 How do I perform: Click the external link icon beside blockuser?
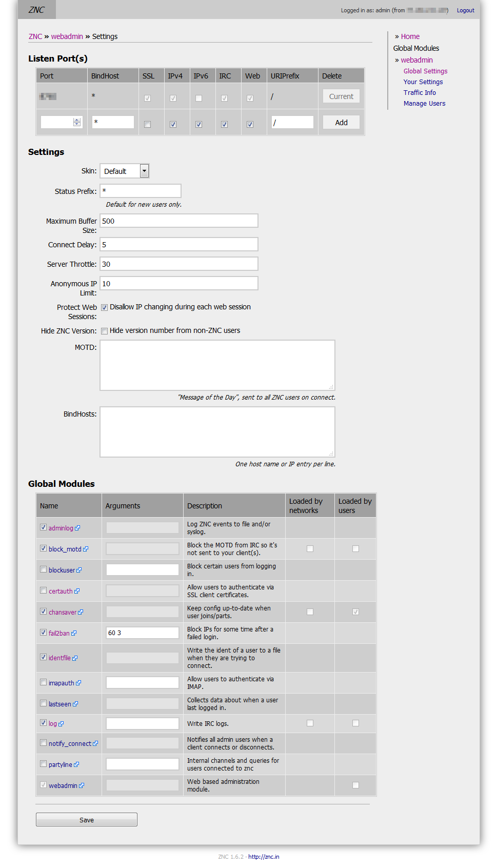[79, 570]
